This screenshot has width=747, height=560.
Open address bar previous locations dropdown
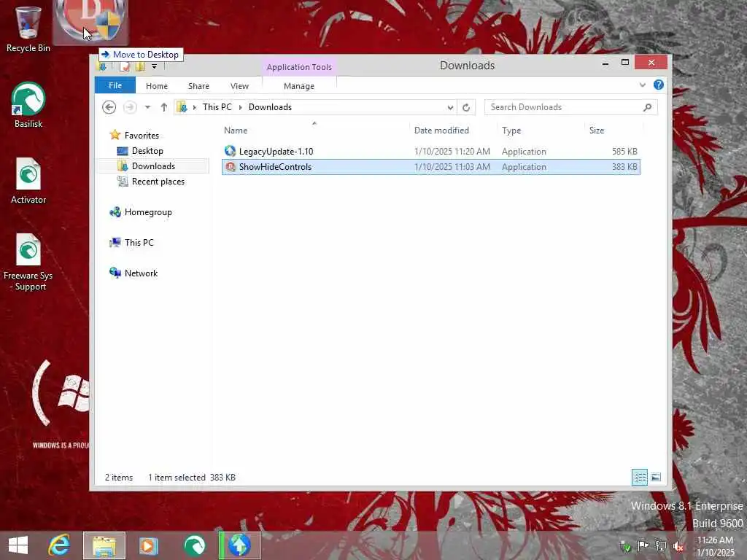(x=449, y=107)
